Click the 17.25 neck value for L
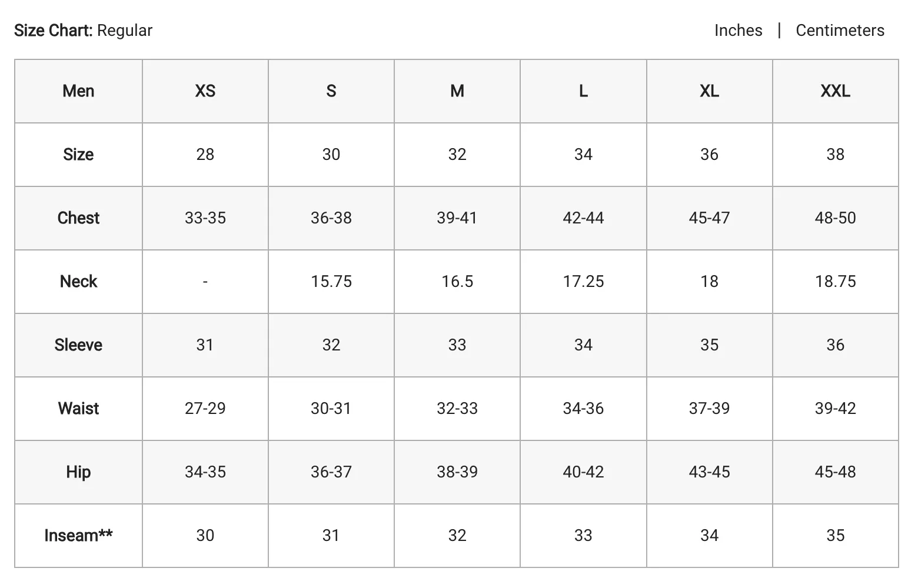 [583, 282]
